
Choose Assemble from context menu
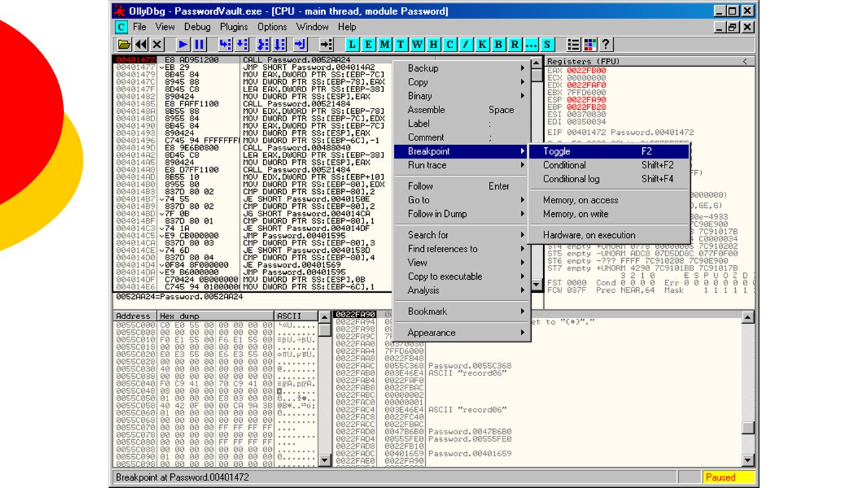click(x=462, y=110)
